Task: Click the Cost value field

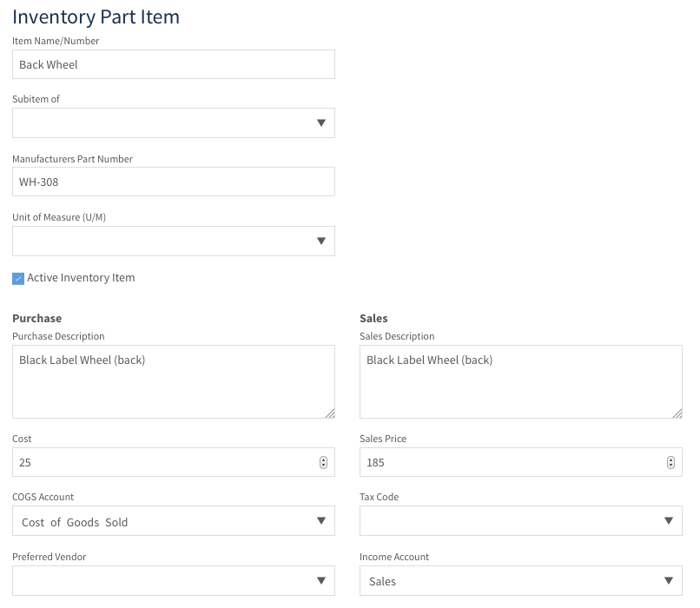Action: tap(165, 462)
